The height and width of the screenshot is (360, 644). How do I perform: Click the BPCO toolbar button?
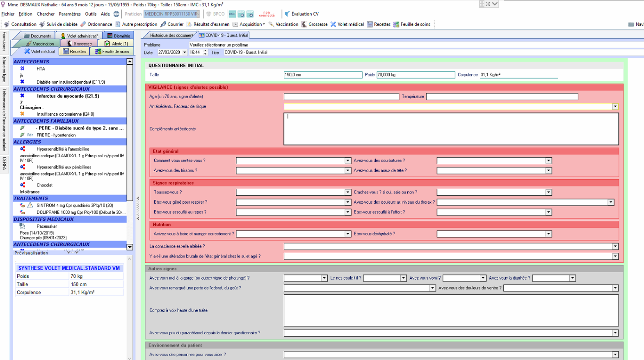point(215,14)
